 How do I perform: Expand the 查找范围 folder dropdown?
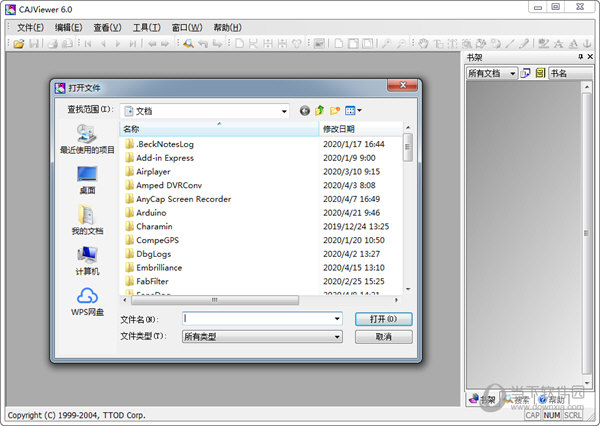tap(284, 111)
